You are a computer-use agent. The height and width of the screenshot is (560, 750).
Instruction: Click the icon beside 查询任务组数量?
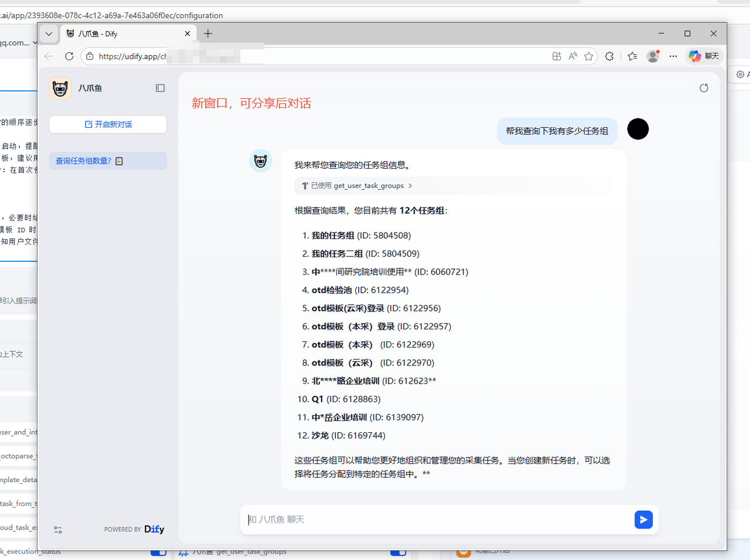pos(120,161)
